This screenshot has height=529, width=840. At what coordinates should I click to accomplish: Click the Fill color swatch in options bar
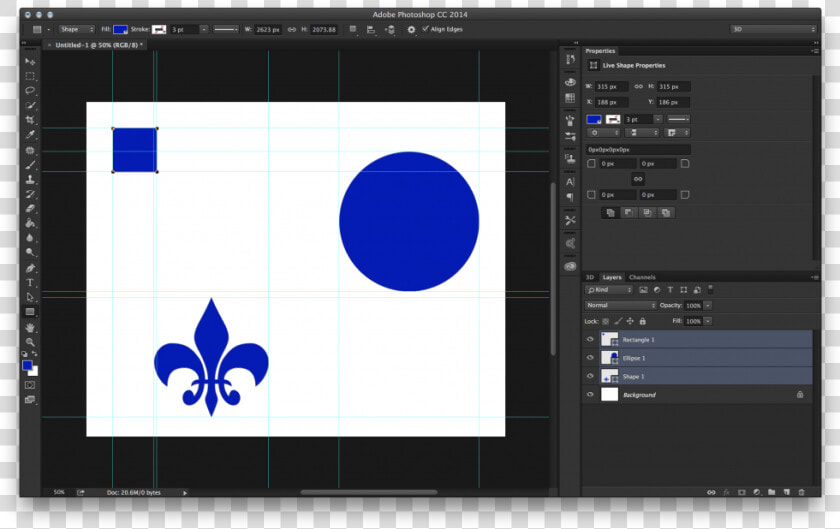(121, 29)
